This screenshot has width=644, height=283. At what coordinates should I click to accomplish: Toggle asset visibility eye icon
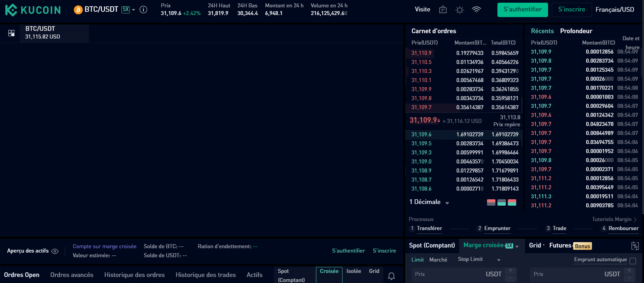55,251
